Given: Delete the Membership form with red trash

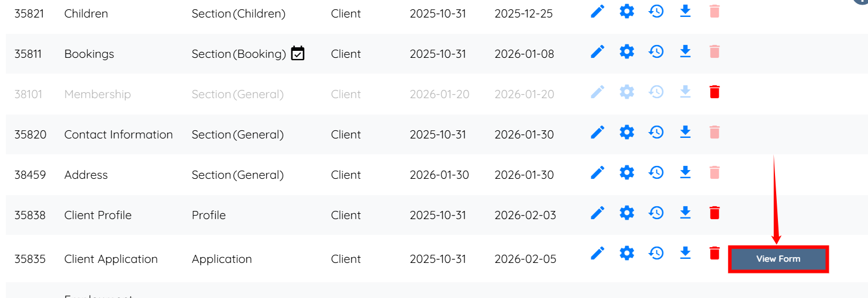Looking at the screenshot, I should (714, 92).
